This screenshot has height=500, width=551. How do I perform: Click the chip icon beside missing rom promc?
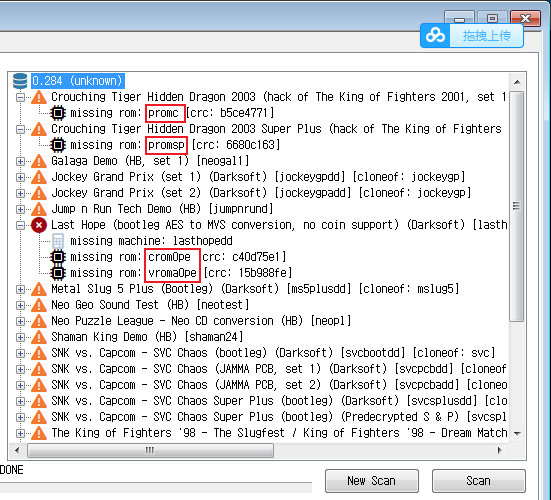(58, 113)
